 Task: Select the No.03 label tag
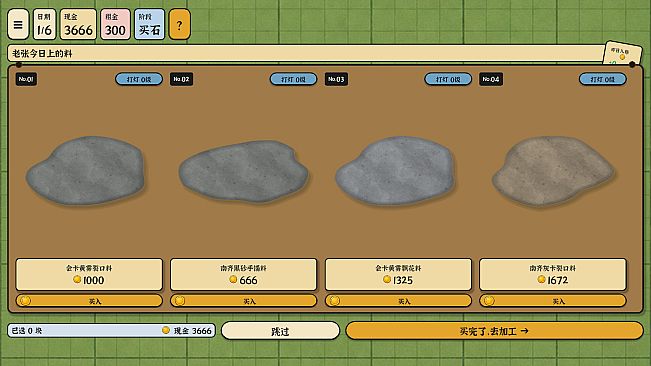tap(336, 79)
